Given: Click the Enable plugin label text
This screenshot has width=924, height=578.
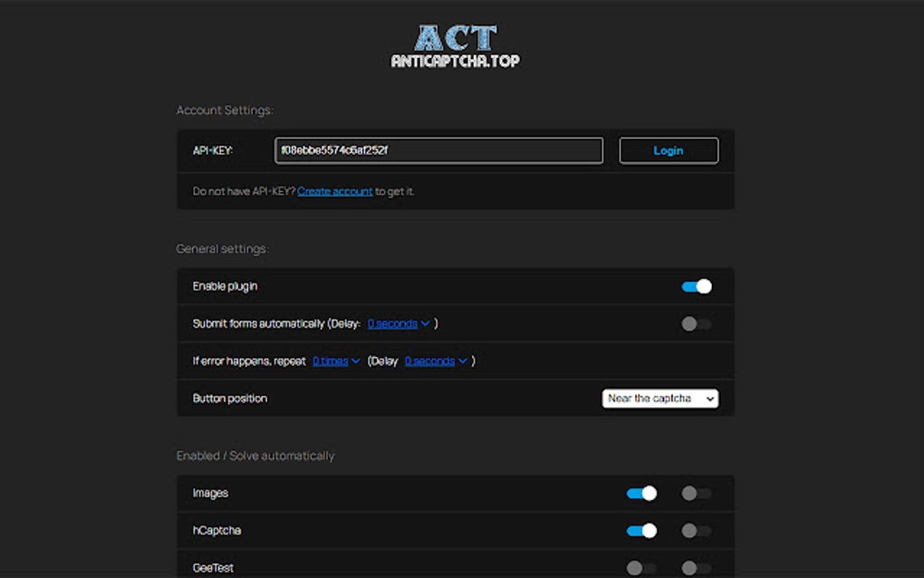Looking at the screenshot, I should coord(225,286).
